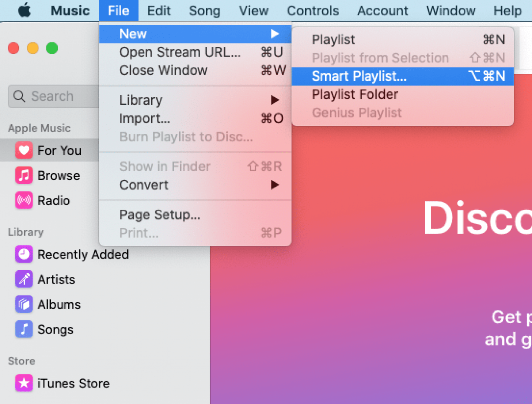Open Browse from the Apple Music section
Screen dimensions: 532x404
click(59, 175)
